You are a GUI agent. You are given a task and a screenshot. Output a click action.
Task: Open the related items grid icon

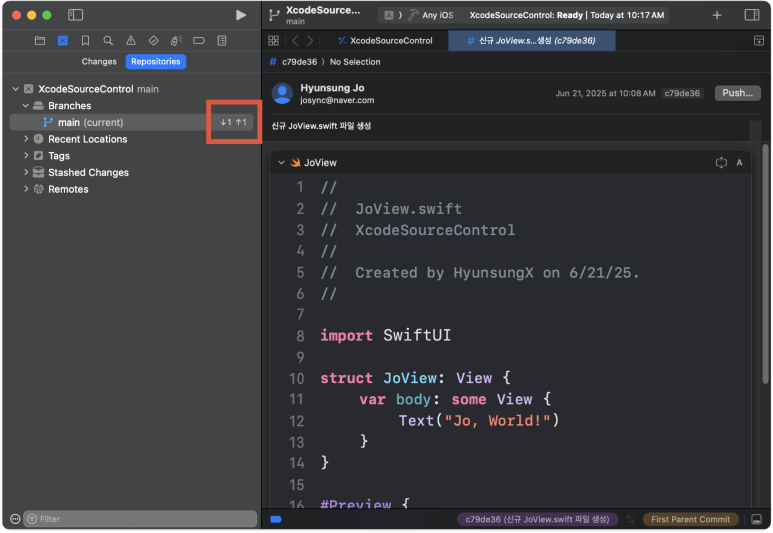point(274,40)
